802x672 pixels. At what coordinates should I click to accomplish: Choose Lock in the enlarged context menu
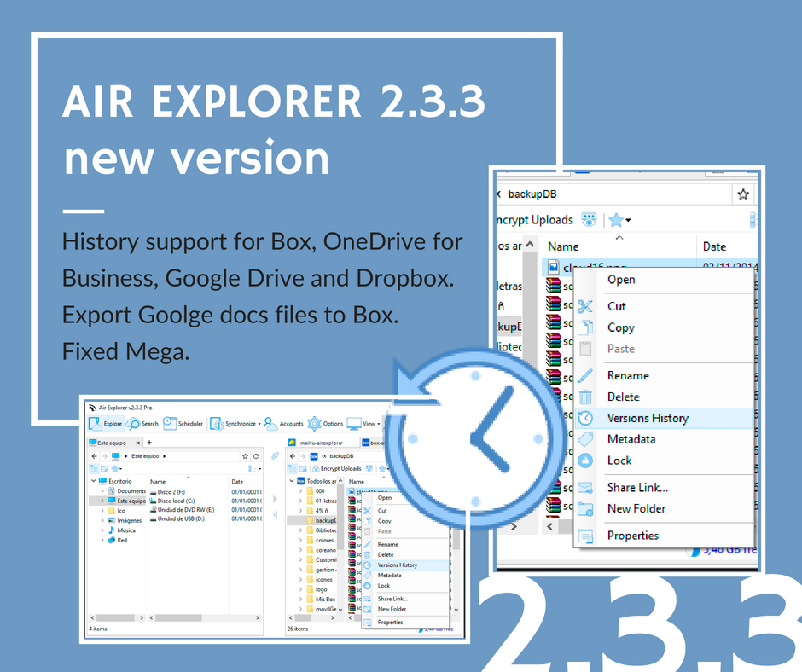tap(664, 461)
